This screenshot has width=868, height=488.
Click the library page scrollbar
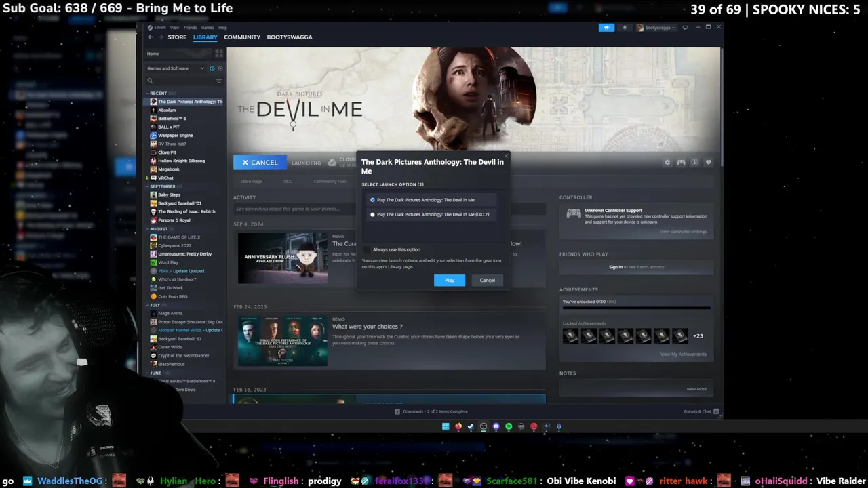[x=722, y=108]
